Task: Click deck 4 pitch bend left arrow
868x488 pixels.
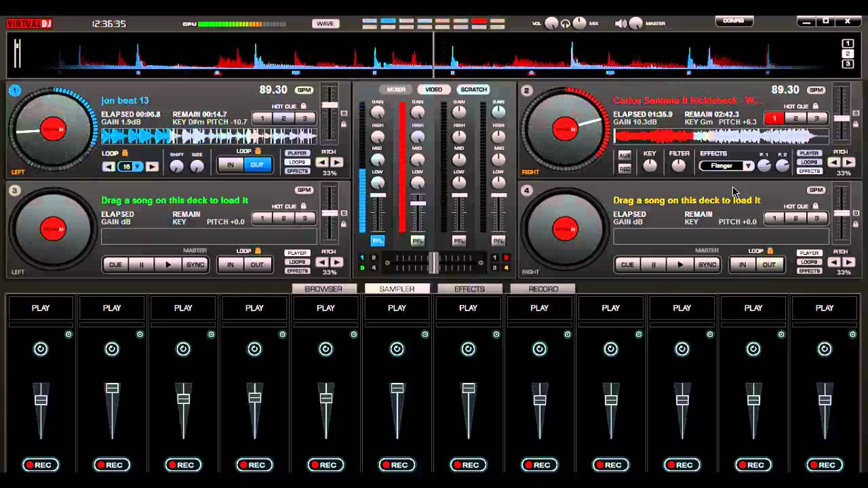Action: click(x=834, y=262)
